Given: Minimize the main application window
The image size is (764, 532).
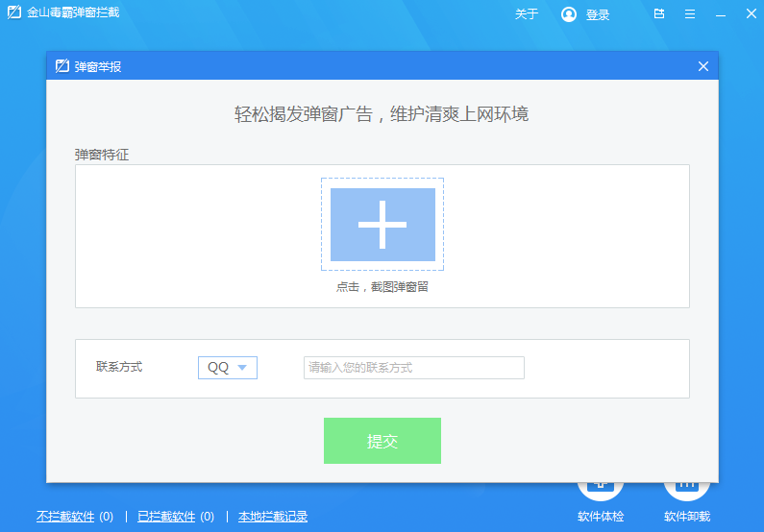Looking at the screenshot, I should point(721,14).
